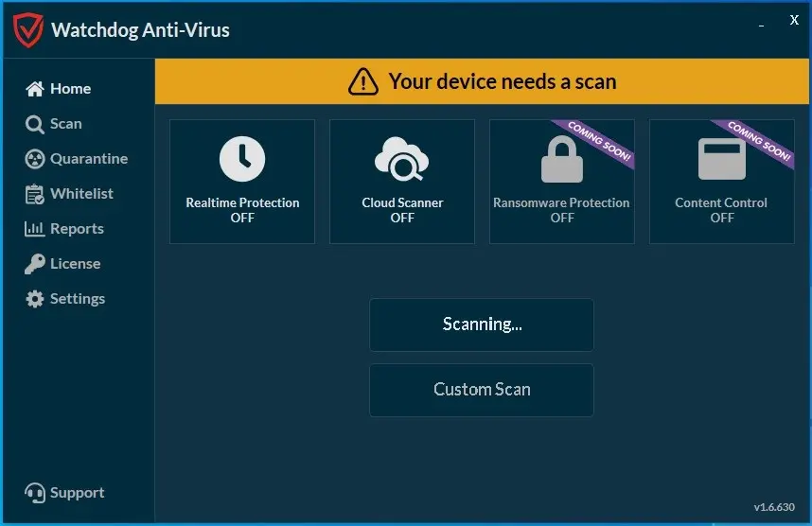Click the Realtime Protection clock icon
The height and width of the screenshot is (526, 812).
pos(242,159)
